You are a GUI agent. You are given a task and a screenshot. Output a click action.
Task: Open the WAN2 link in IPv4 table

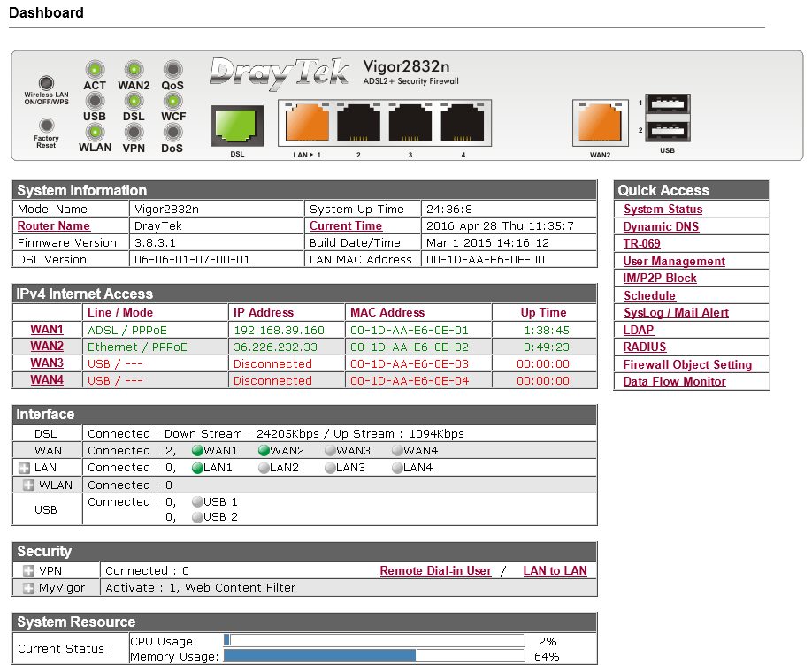point(47,347)
